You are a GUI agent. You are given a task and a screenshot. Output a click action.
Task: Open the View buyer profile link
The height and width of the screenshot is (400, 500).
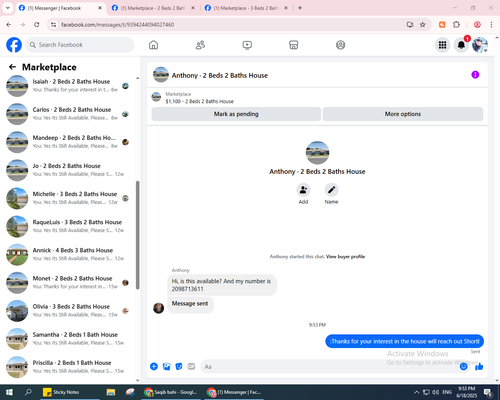coord(345,256)
